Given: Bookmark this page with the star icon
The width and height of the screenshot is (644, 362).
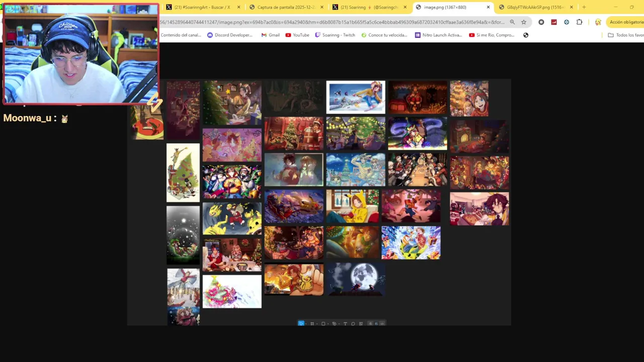Looking at the screenshot, I should click(x=524, y=22).
